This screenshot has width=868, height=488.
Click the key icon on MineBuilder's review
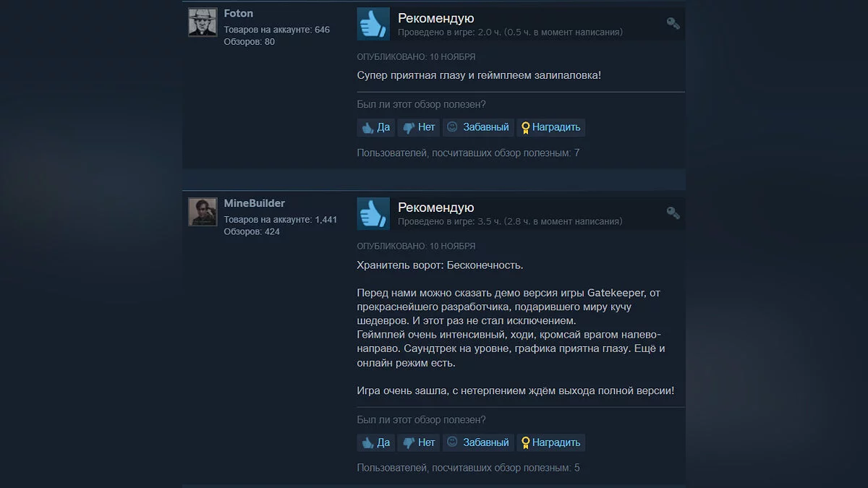coord(673,213)
